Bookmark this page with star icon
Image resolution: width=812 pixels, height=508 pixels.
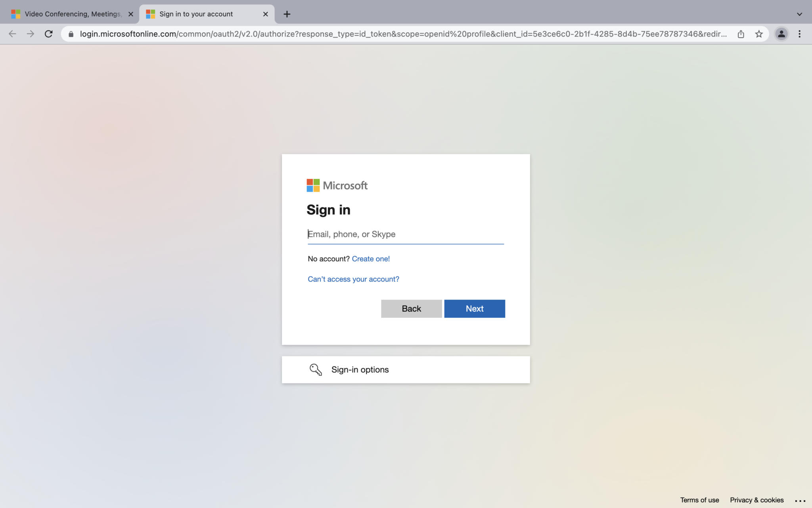[759, 34]
